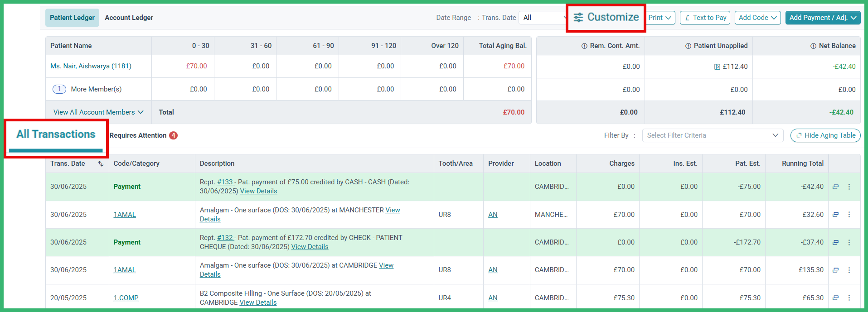Click the 1 badge beside More Member(s)
The image size is (868, 312).
pyautogui.click(x=59, y=89)
